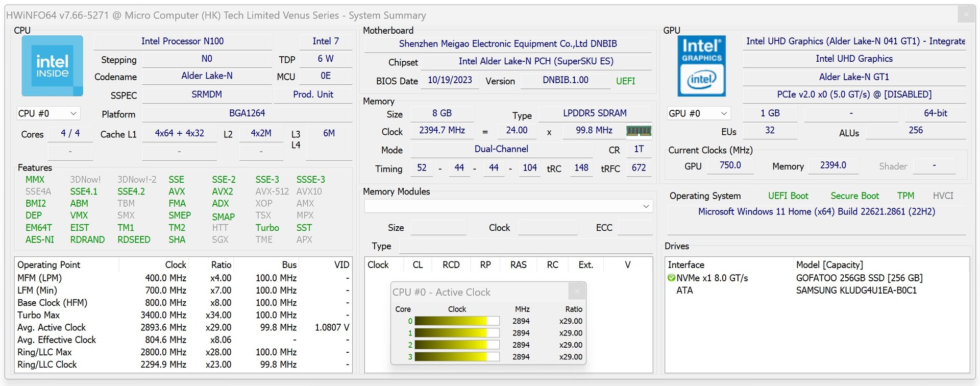This screenshot has width=980, height=386.
Task: Open the GPU #0 selector dropdown
Action: pyautogui.click(x=698, y=113)
